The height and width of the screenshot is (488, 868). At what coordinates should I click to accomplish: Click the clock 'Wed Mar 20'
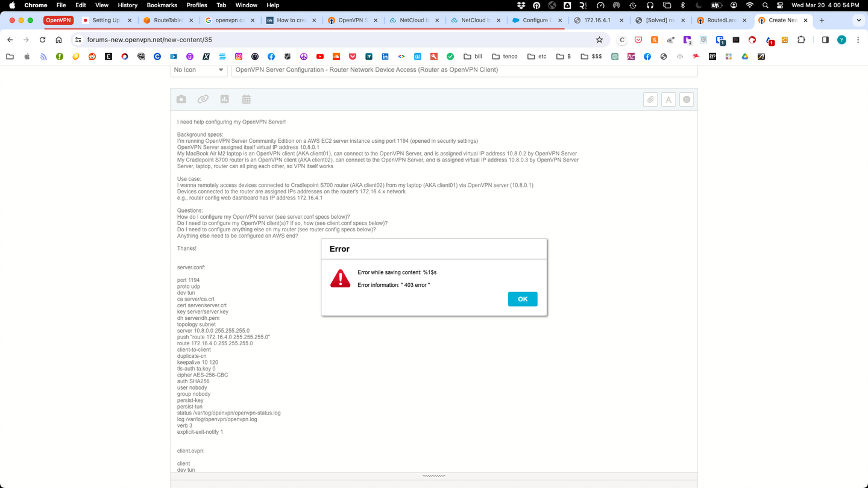(825, 5)
